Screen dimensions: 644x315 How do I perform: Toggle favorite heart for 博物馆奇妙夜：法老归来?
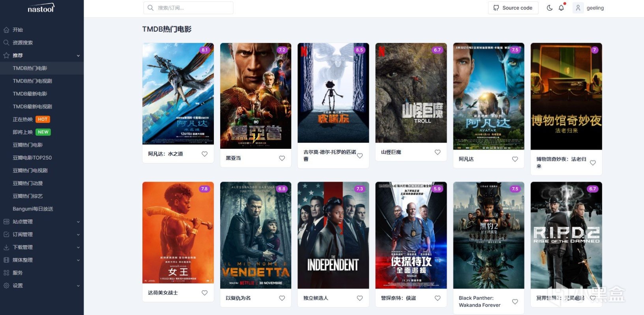tap(593, 163)
